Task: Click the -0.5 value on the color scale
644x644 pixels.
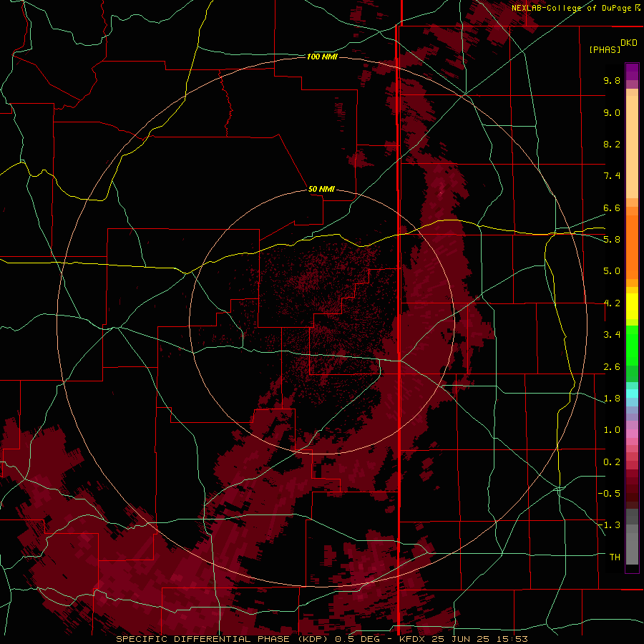Action: [x=609, y=494]
